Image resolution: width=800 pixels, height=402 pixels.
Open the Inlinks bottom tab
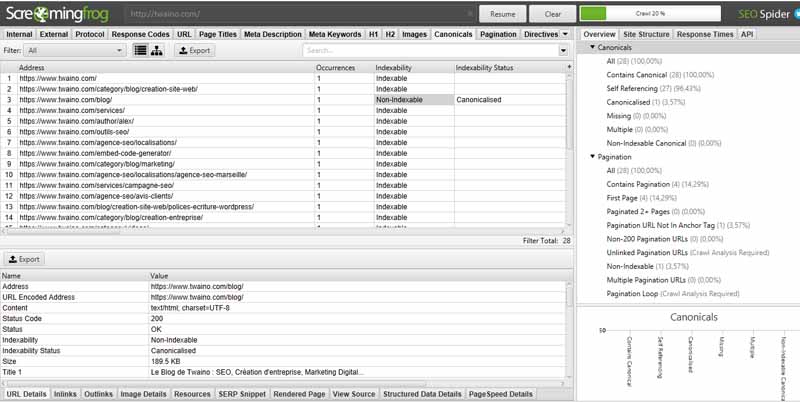coord(65,394)
